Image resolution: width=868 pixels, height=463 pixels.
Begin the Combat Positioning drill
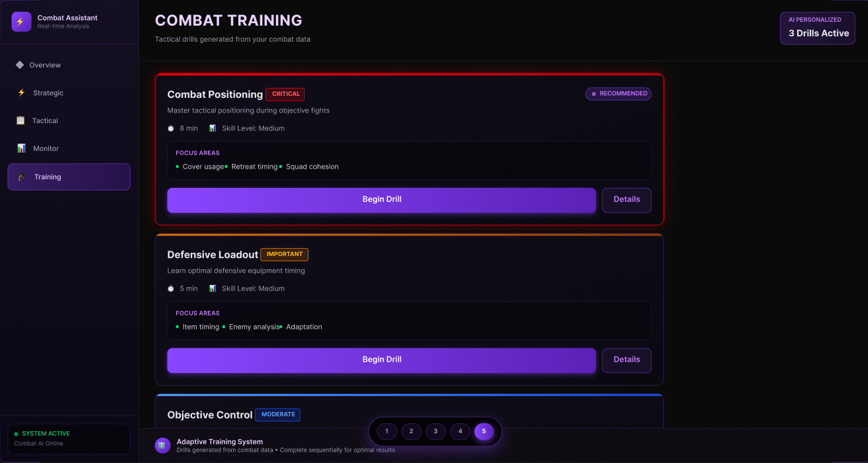(x=381, y=200)
